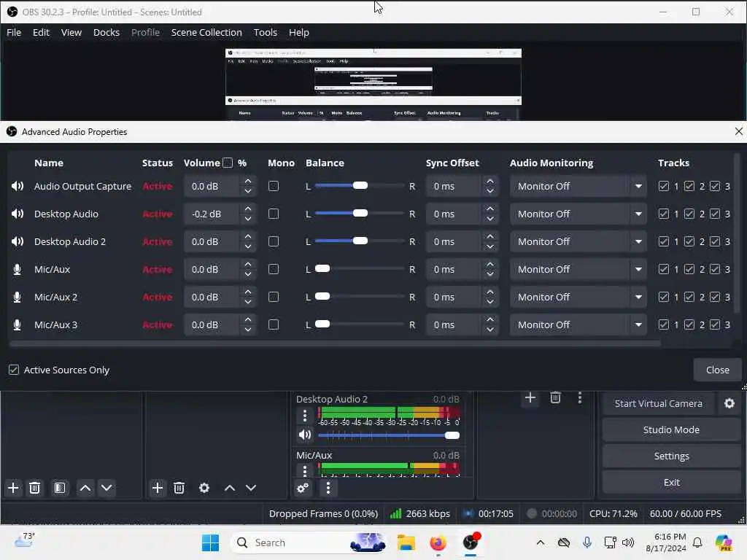Viewport: 747px width, 560px height.
Task: Move source up with arrow icon
Action: [230, 488]
